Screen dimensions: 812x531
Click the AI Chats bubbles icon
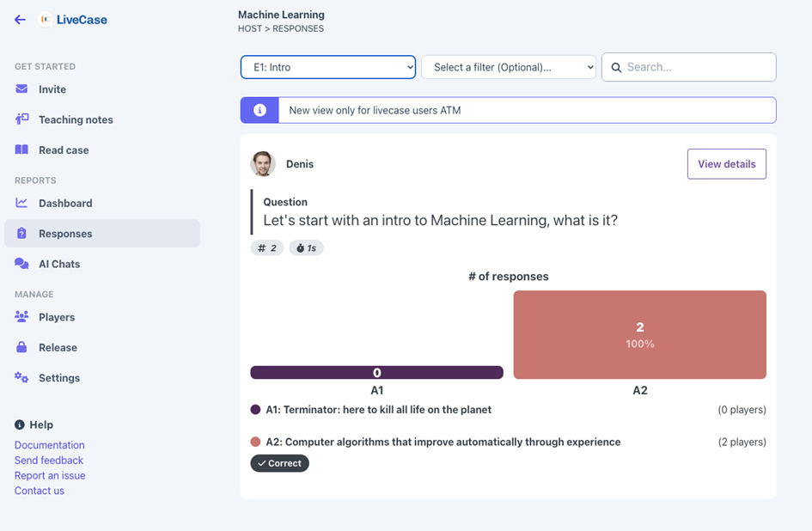click(x=21, y=264)
